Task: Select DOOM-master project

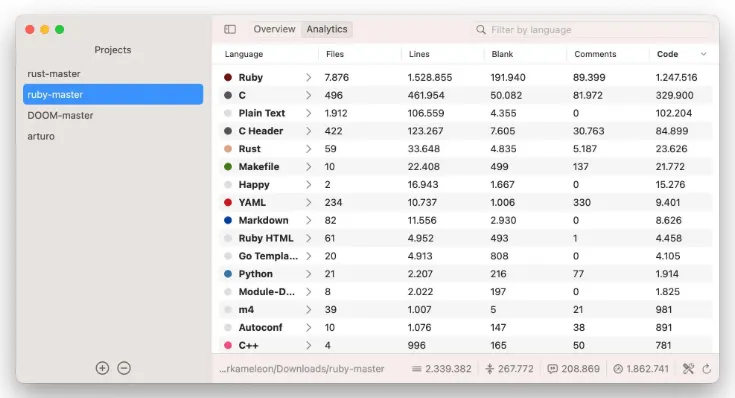Action: tap(113, 115)
